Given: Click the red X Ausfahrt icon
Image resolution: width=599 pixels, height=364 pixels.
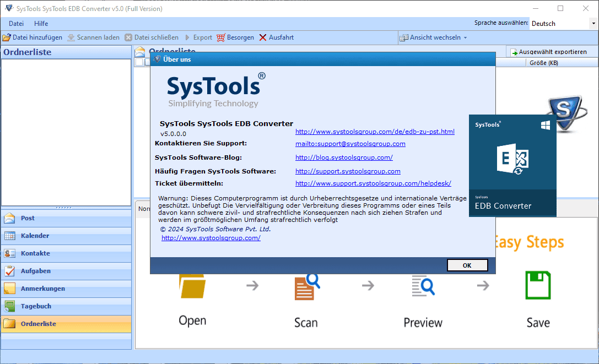Looking at the screenshot, I should tap(263, 37).
